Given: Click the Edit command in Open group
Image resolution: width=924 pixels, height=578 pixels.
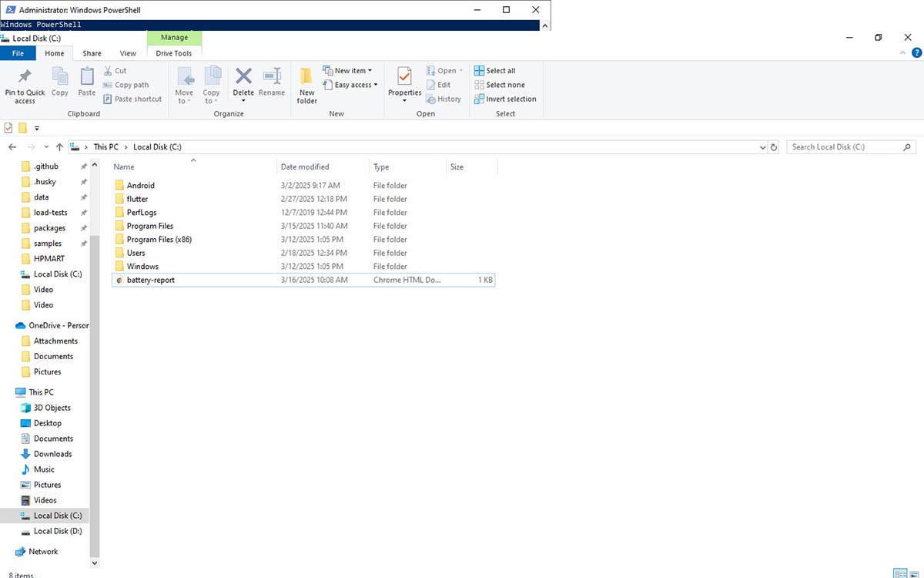Looking at the screenshot, I should click(439, 85).
